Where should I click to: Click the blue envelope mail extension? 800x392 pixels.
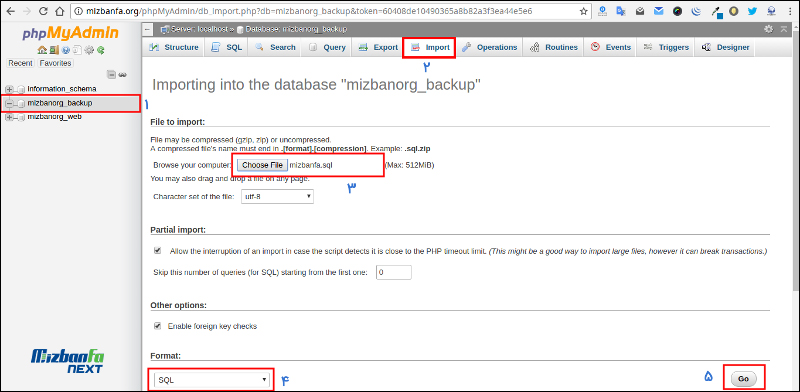pos(659,11)
